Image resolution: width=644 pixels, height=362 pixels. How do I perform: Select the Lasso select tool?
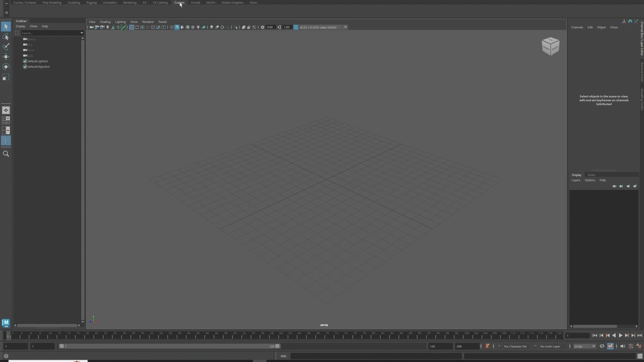pos(6,36)
